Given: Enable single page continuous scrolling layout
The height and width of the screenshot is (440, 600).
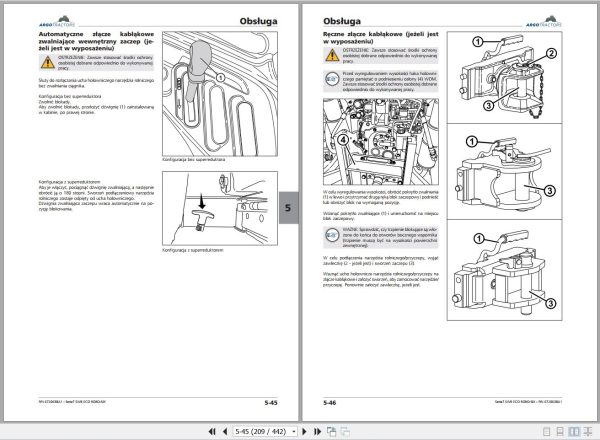Looking at the screenshot, I should pyautogui.click(x=560, y=432).
